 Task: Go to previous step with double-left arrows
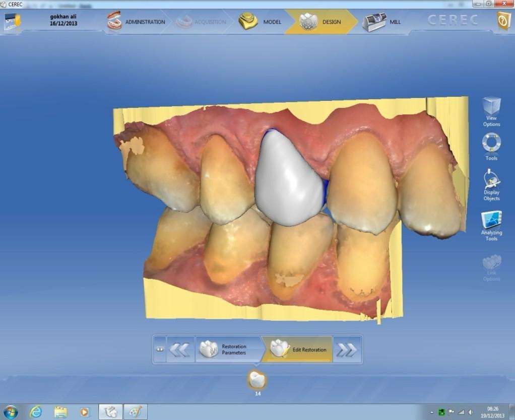(x=179, y=349)
